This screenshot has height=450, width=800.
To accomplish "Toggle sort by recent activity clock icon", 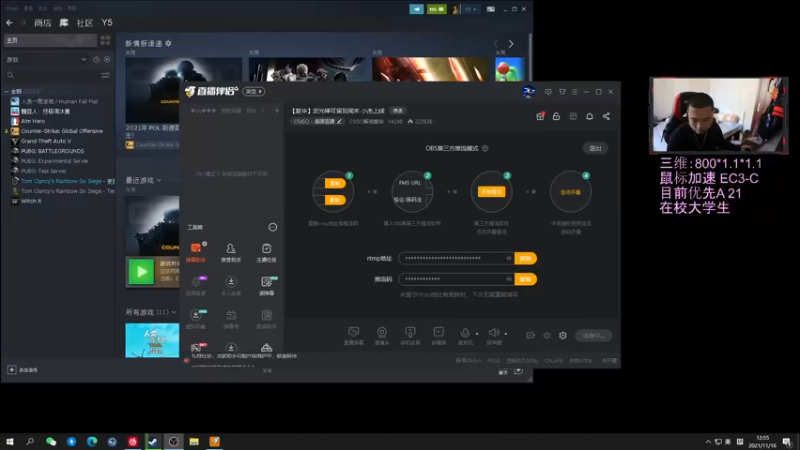I will pyautogui.click(x=96, y=60).
